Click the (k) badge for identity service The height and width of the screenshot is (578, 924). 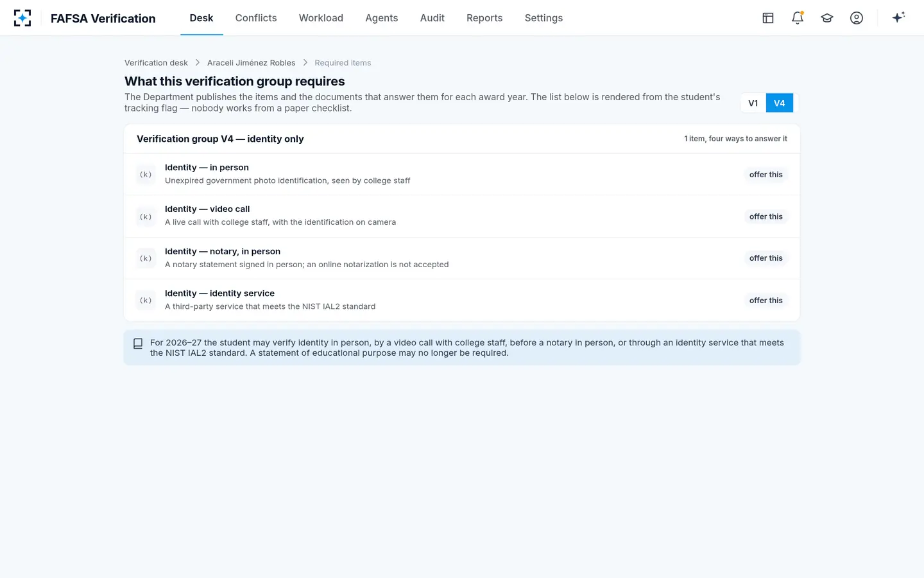coord(146,301)
